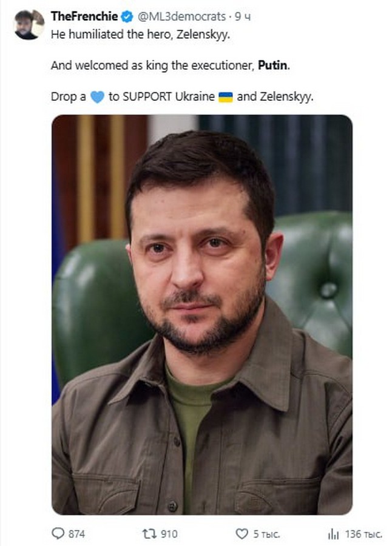Click the 874 replies count
Image resolution: width=392 pixels, height=546 pixels.
point(76,534)
